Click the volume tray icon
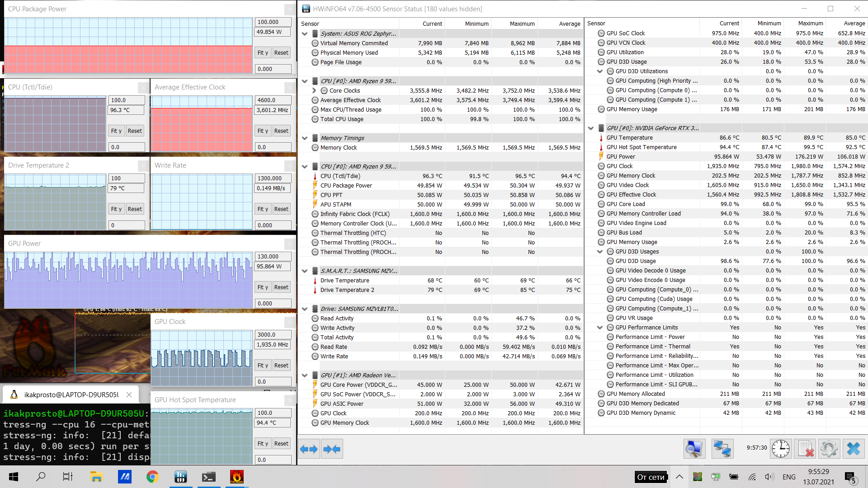The image size is (868, 488). 769,477
